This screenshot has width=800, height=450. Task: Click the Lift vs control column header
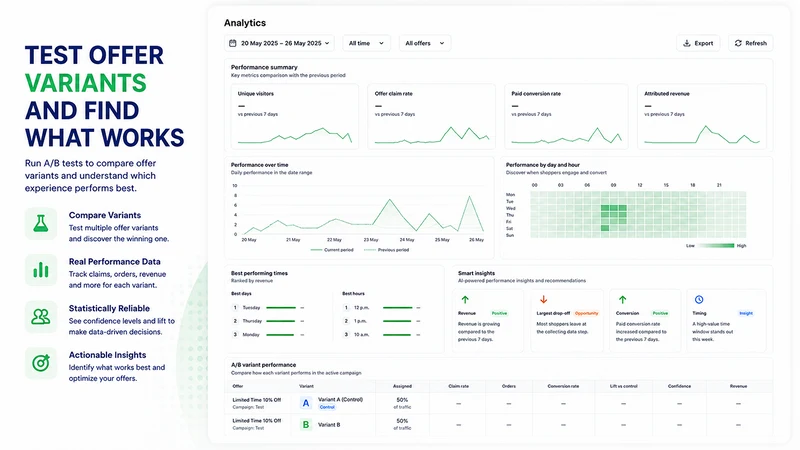[623, 386]
